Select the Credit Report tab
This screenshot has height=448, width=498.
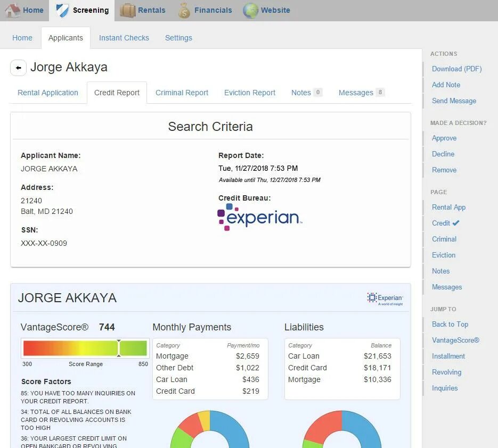pos(117,93)
